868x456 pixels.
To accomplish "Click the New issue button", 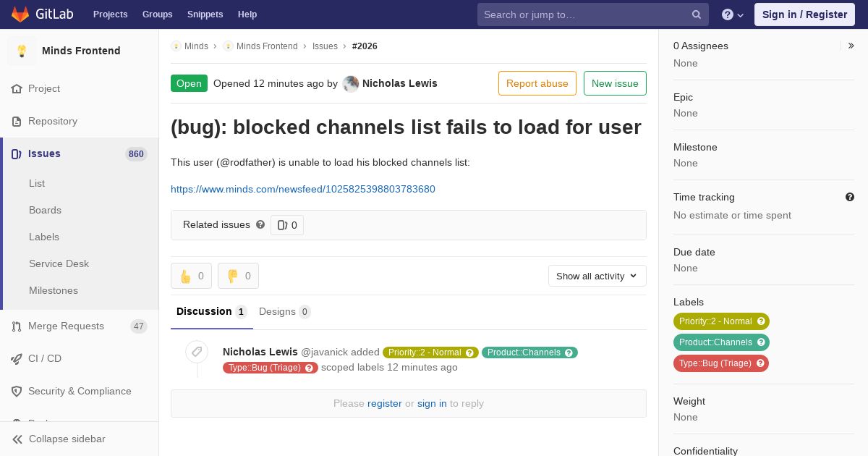I will coord(615,83).
